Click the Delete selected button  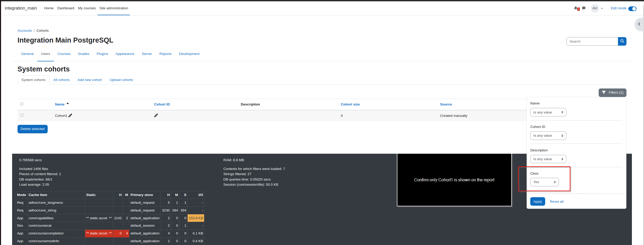tap(32, 129)
